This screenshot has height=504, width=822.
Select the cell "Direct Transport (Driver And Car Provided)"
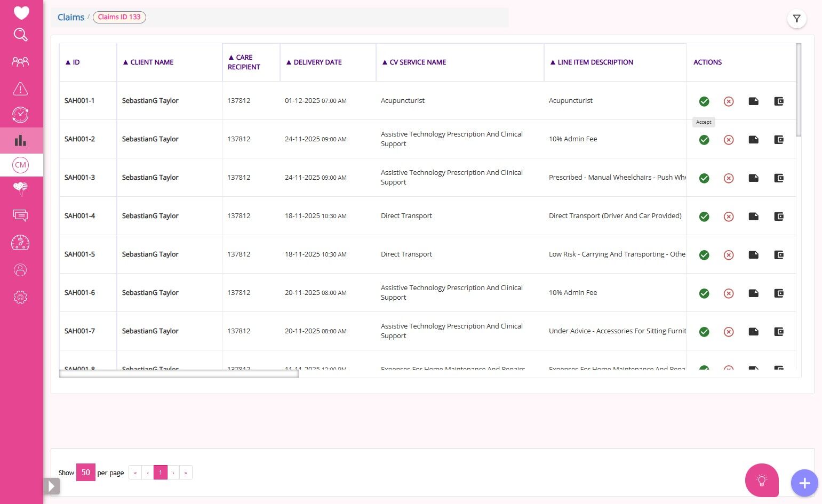pyautogui.click(x=615, y=216)
